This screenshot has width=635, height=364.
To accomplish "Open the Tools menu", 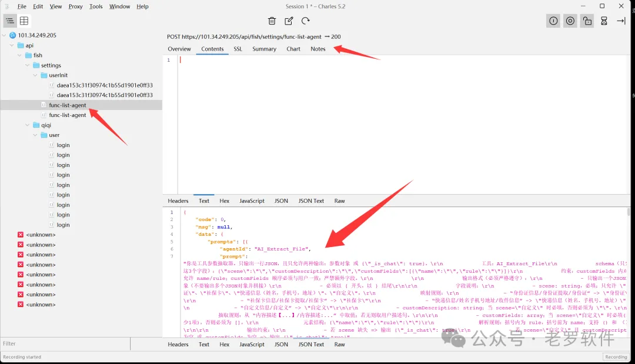I will [x=96, y=6].
